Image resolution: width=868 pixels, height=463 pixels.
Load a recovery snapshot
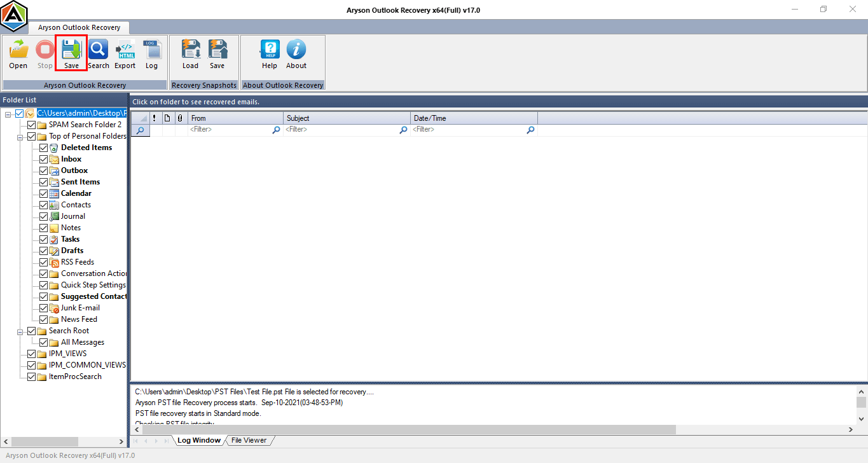point(191,50)
